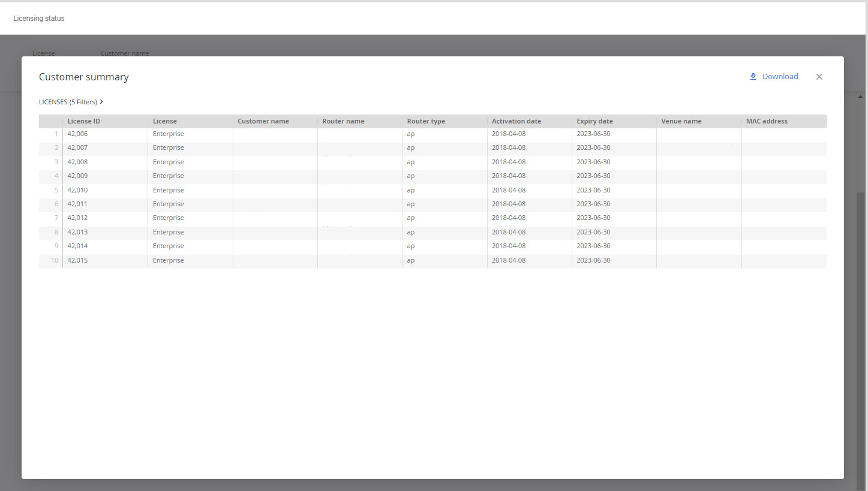
Task: Click the Customer name column header
Action: point(263,121)
